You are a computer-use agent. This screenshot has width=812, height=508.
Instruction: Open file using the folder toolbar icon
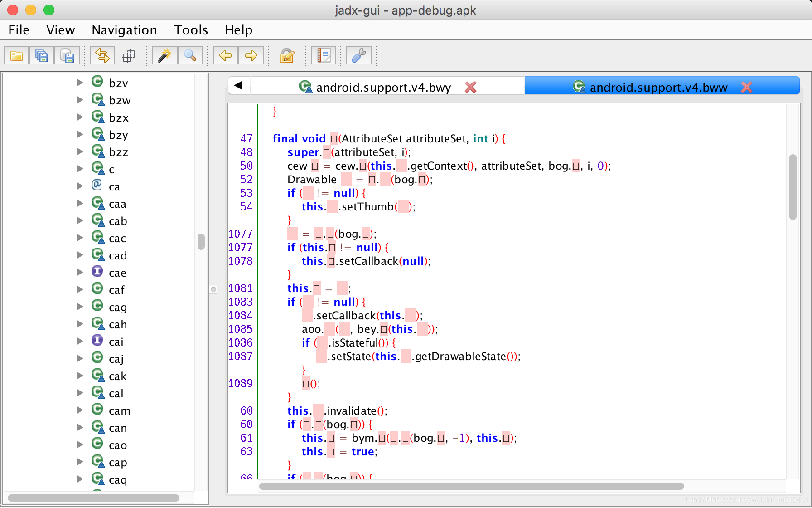coord(16,56)
